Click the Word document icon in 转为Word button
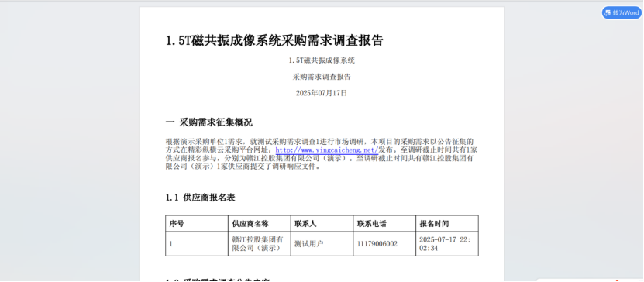The image size is (644, 282). pyautogui.click(x=608, y=12)
